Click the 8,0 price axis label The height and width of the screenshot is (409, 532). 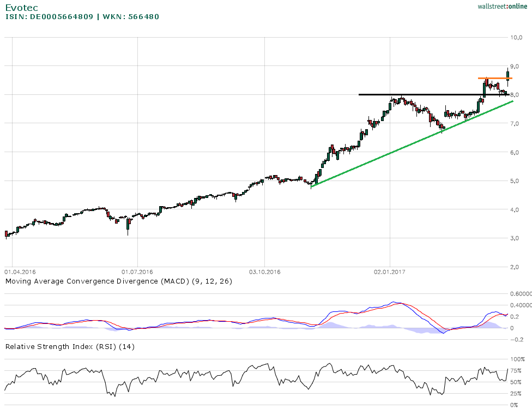coord(515,95)
